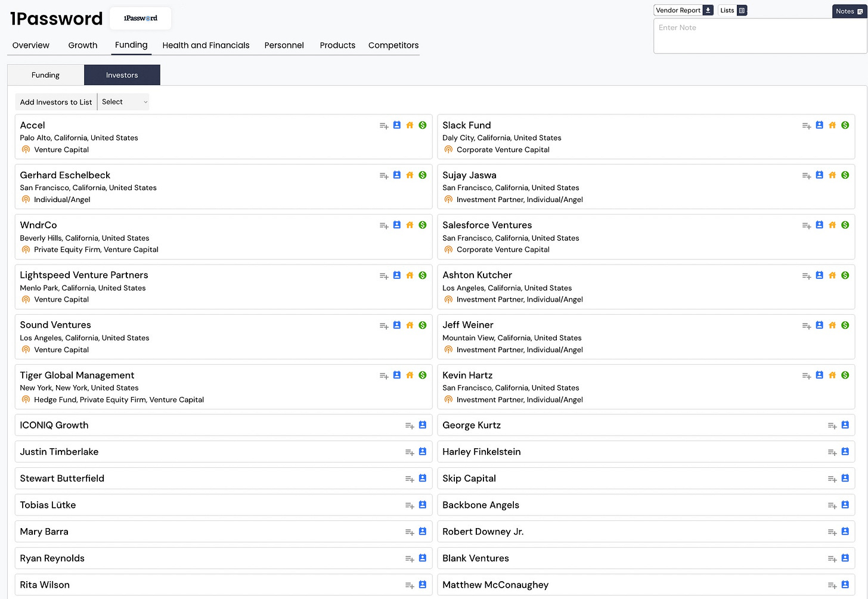Click the add-to-list icon for Slack Fund
Image resolution: width=868 pixels, height=599 pixels.
[807, 126]
